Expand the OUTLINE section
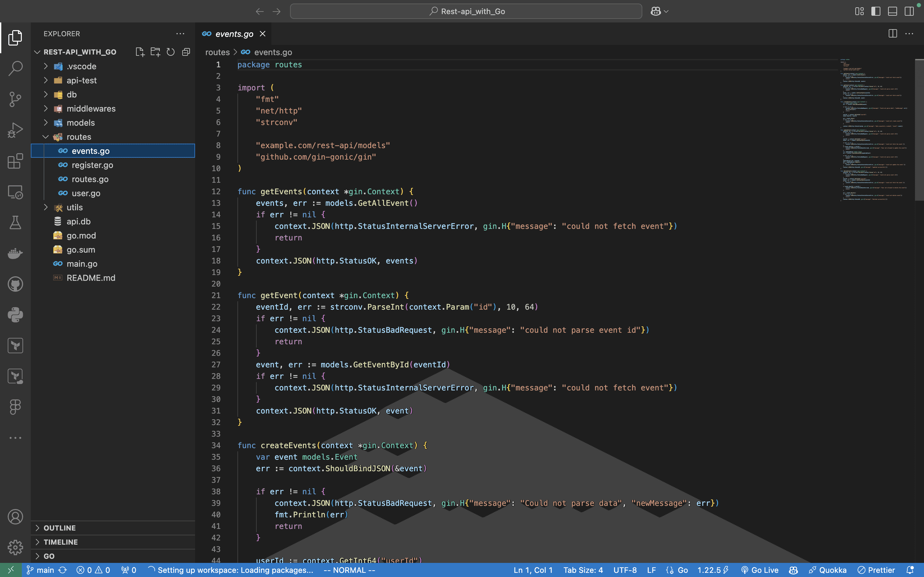This screenshot has width=924, height=577. 60,528
